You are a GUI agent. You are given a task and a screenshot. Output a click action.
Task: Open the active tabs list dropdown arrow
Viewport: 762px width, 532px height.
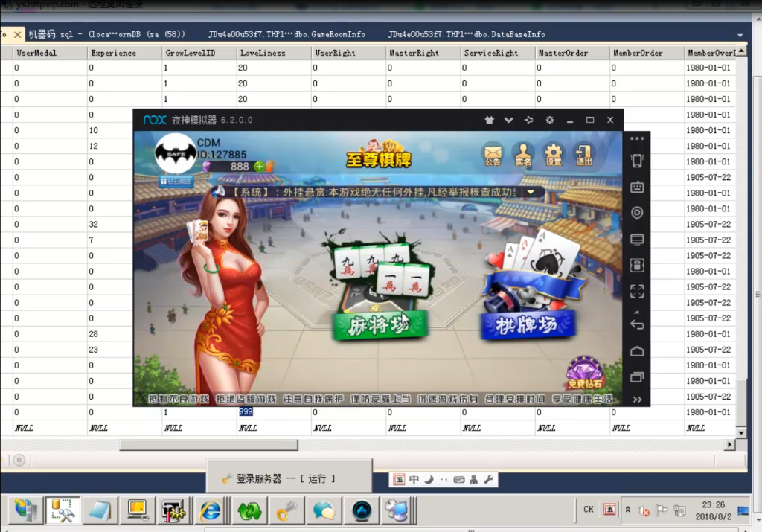click(x=740, y=35)
